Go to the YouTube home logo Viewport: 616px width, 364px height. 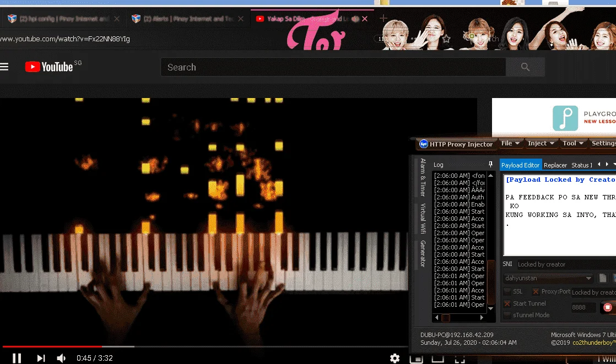point(49,67)
